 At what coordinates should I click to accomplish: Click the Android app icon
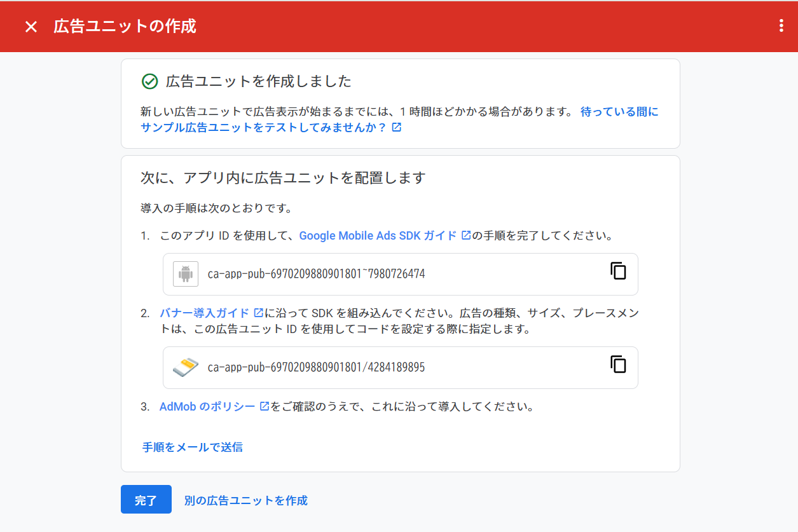(186, 274)
